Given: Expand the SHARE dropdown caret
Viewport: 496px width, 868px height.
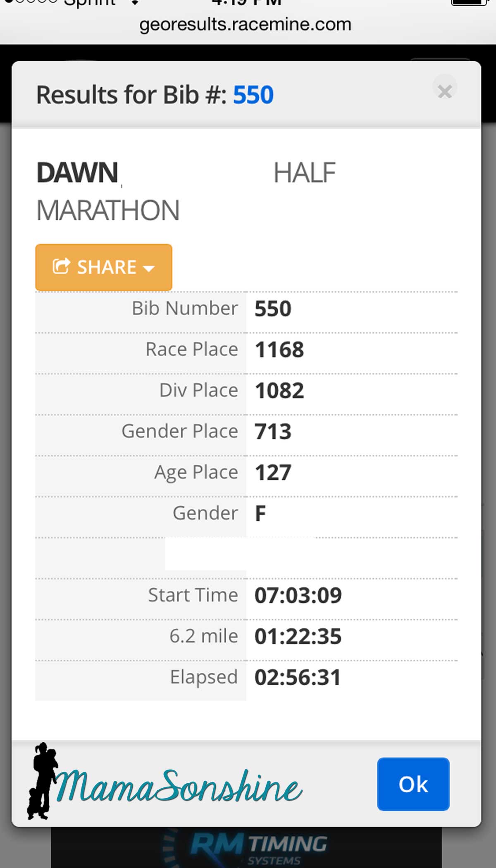Looking at the screenshot, I should 149,269.
